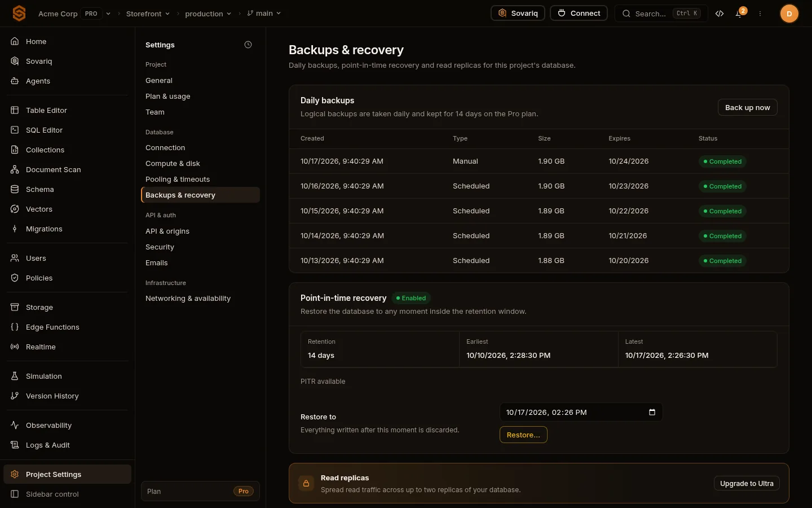Open Version History
This screenshot has height=508, width=812.
coord(68,396)
